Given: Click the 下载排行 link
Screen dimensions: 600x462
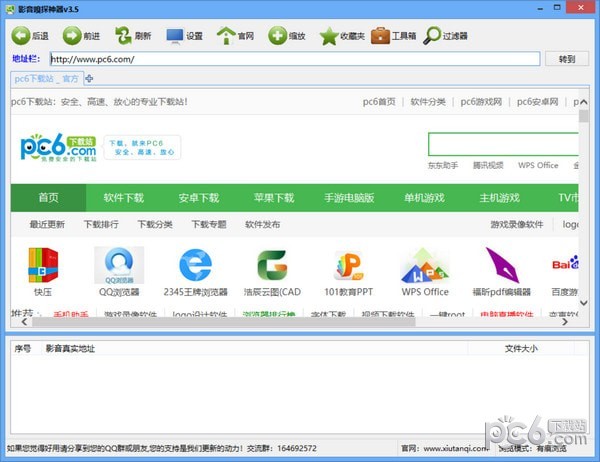Looking at the screenshot, I should tap(101, 224).
